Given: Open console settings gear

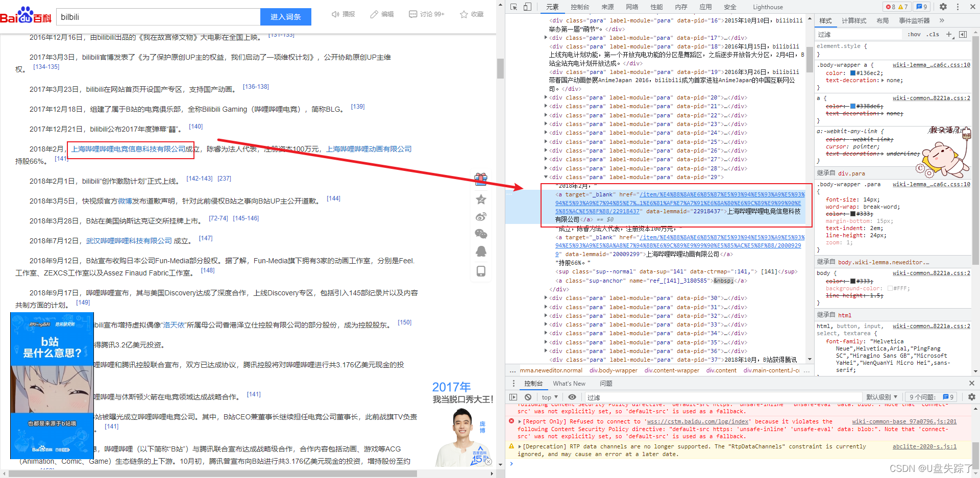Looking at the screenshot, I should pos(971,397).
